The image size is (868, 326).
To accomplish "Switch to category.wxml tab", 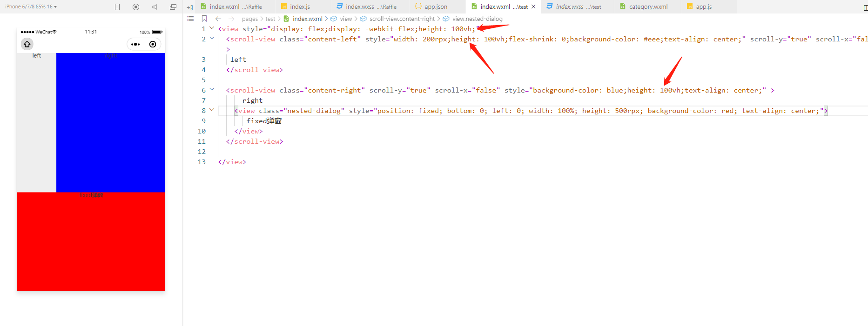I will tap(648, 7).
